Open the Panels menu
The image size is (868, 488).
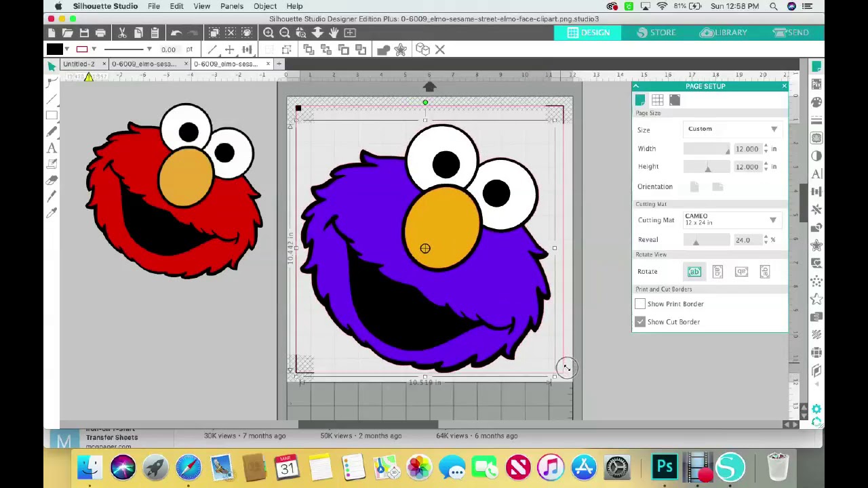tap(231, 6)
